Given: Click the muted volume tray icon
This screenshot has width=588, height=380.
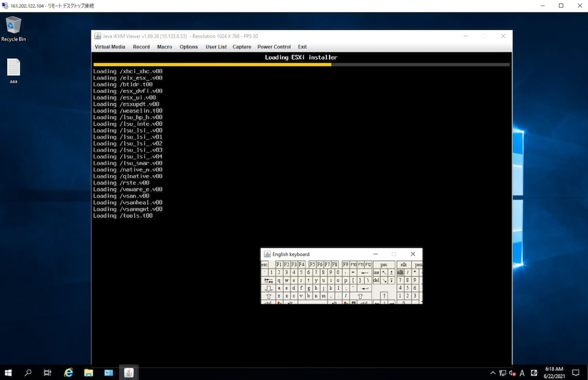Looking at the screenshot, I should pyautogui.click(x=512, y=373).
